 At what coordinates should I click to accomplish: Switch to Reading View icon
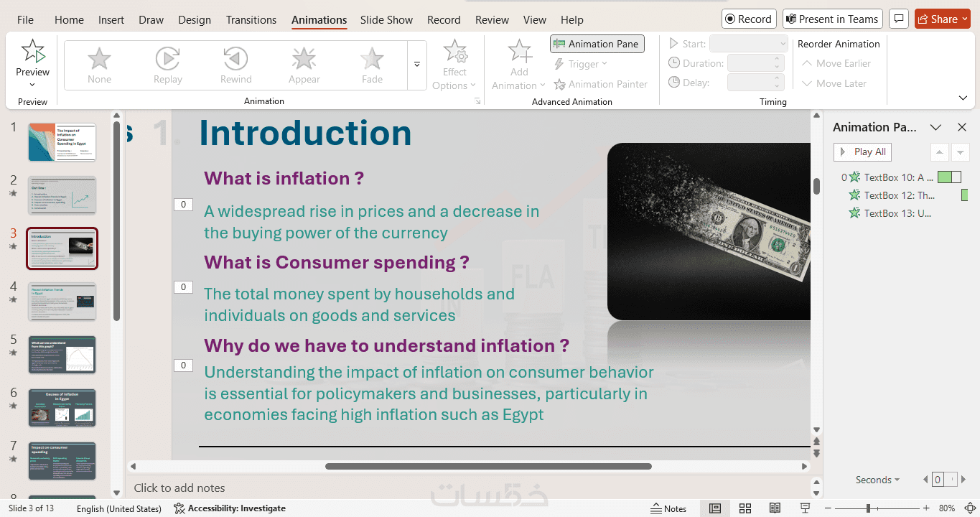[775, 508]
